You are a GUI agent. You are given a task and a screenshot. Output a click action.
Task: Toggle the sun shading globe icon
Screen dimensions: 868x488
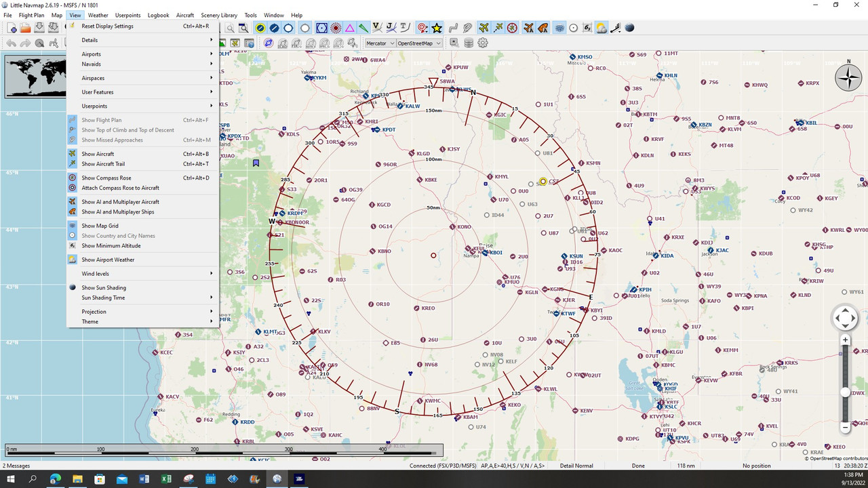pos(629,28)
